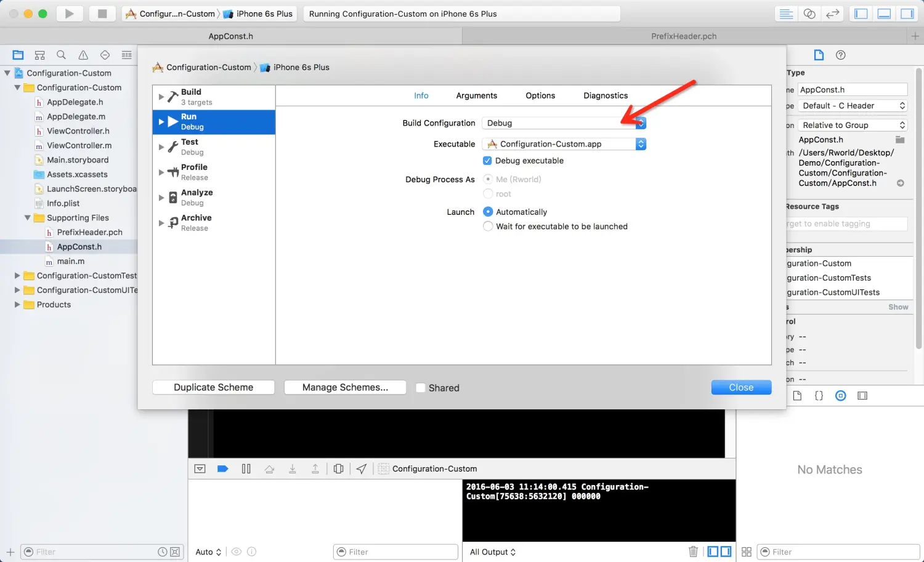Show the Object library
This screenshot has width=924, height=562.
click(x=840, y=396)
